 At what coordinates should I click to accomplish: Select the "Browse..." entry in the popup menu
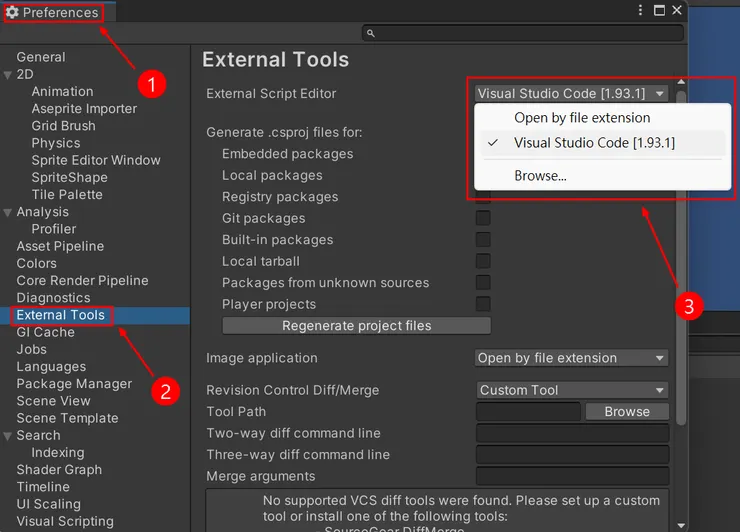(x=540, y=176)
